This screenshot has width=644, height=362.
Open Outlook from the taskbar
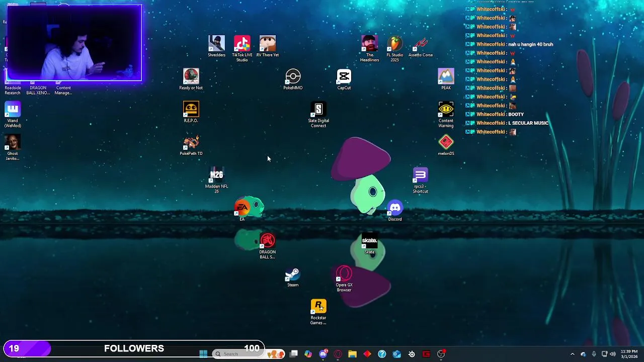[x=396, y=354]
